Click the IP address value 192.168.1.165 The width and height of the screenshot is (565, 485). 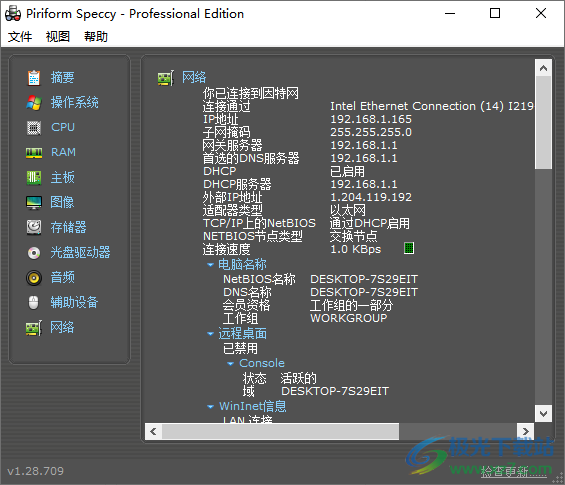point(371,119)
